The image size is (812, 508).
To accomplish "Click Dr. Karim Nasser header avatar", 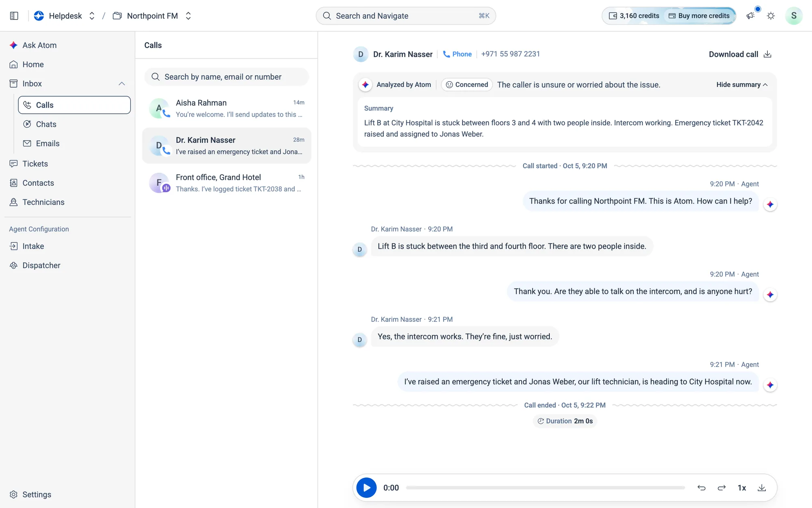I will [x=361, y=54].
